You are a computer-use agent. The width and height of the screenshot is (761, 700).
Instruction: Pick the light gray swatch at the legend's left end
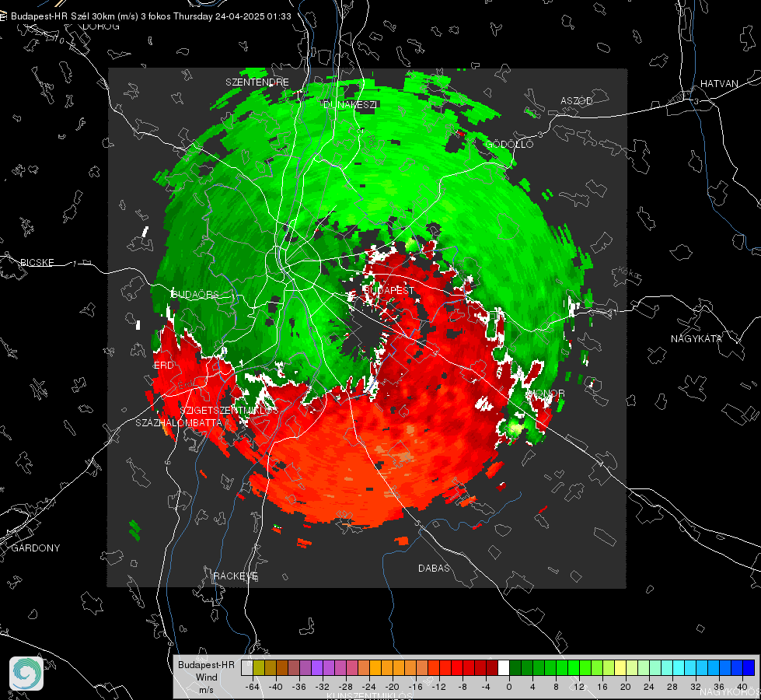point(246,668)
